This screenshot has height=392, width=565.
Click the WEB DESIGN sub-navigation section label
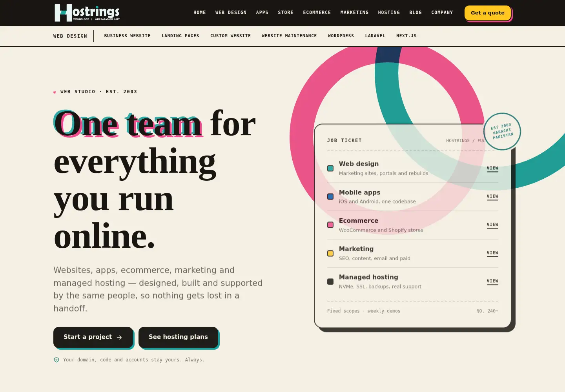point(70,36)
